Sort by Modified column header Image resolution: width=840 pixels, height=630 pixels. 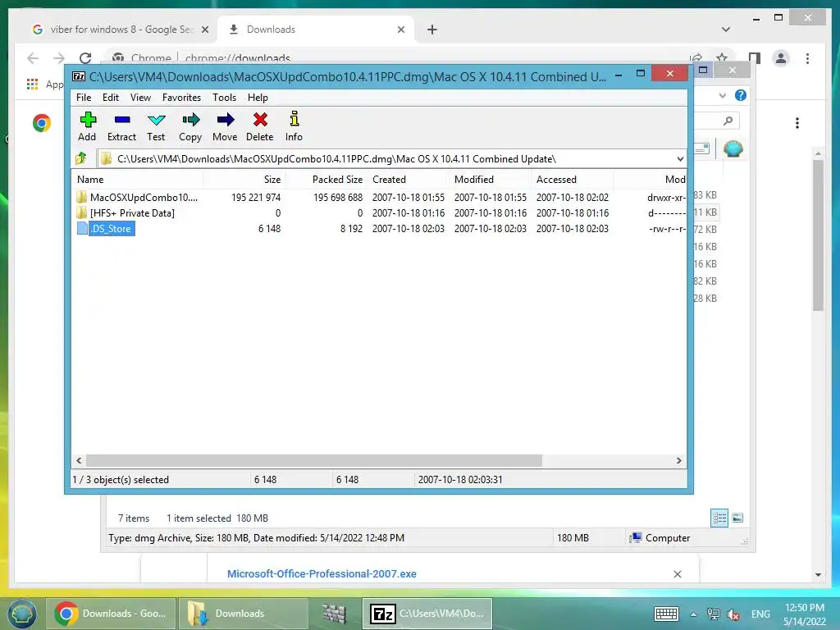point(490,180)
